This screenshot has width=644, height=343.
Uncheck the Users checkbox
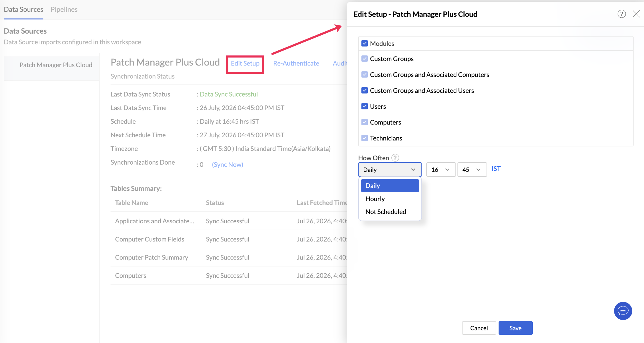(364, 106)
